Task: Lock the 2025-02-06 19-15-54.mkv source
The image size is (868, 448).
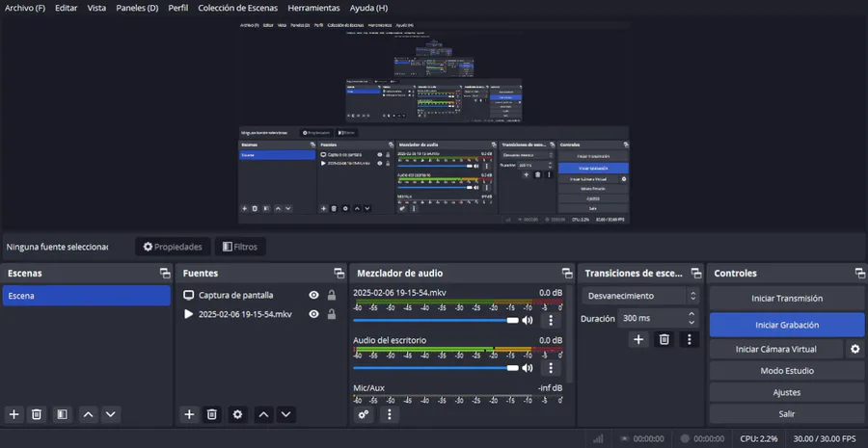Action: 332,314
